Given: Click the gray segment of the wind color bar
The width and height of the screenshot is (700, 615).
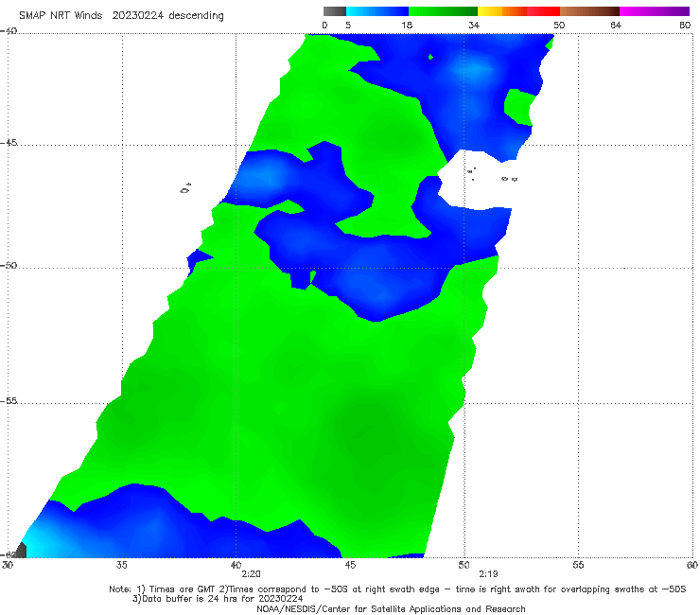Looking at the screenshot, I should tap(335, 11).
